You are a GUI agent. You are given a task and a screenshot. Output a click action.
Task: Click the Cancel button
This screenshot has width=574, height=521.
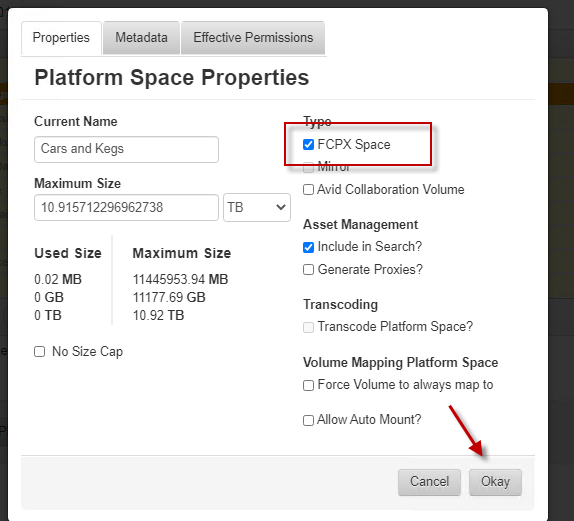[x=429, y=482]
